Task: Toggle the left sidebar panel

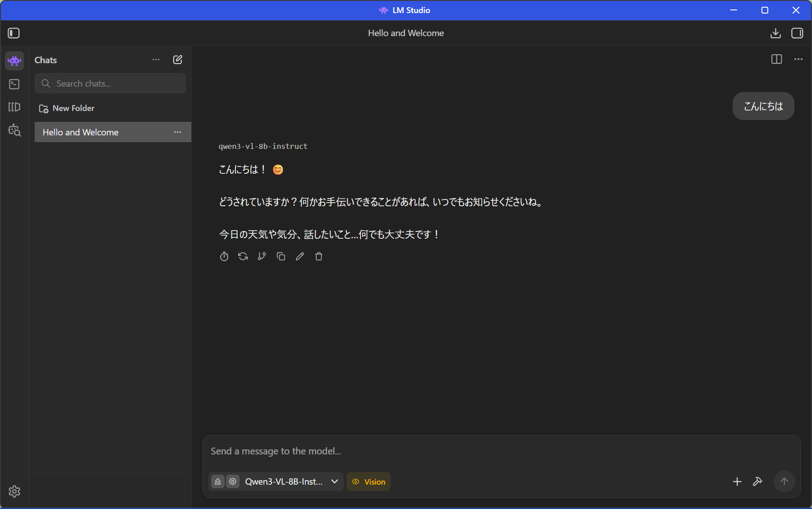Action: click(14, 33)
